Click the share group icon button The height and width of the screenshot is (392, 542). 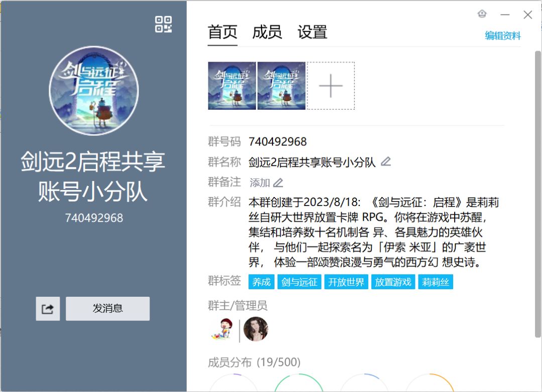tap(48, 308)
